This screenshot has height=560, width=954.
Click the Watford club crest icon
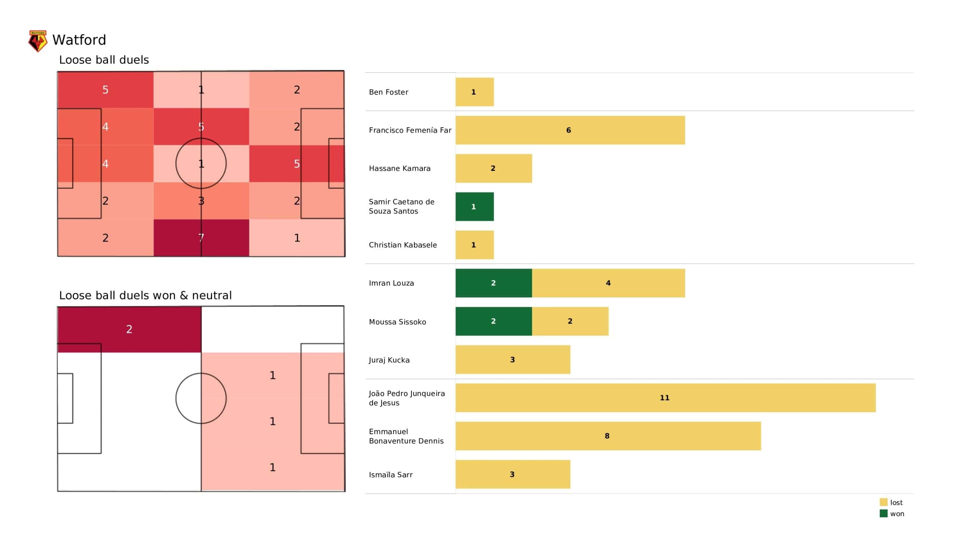[38, 41]
